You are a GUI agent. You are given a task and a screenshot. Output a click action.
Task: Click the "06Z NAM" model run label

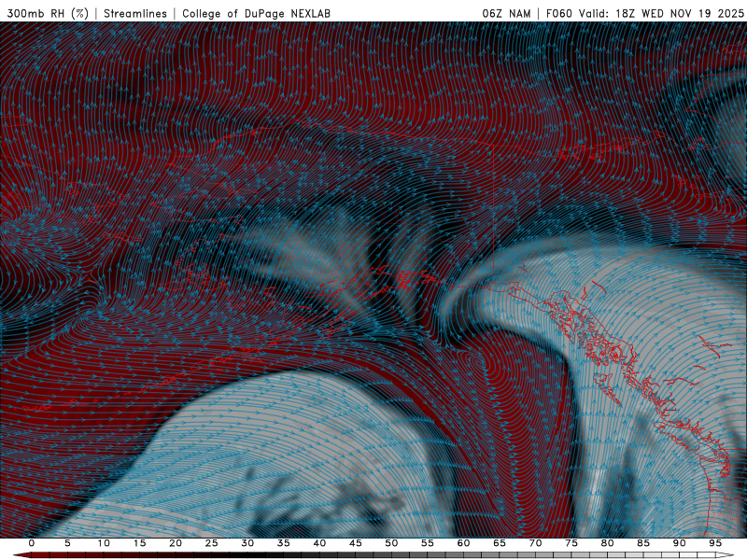[x=506, y=13]
